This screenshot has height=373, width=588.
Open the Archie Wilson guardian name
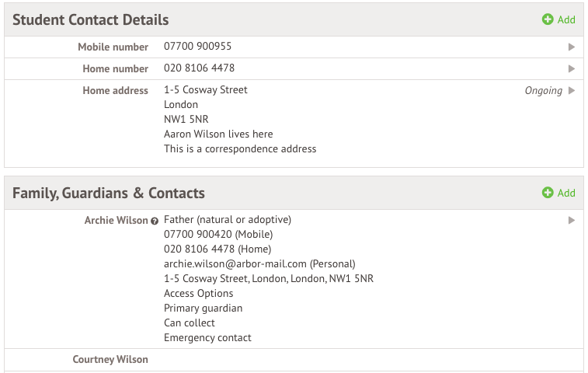coord(117,220)
